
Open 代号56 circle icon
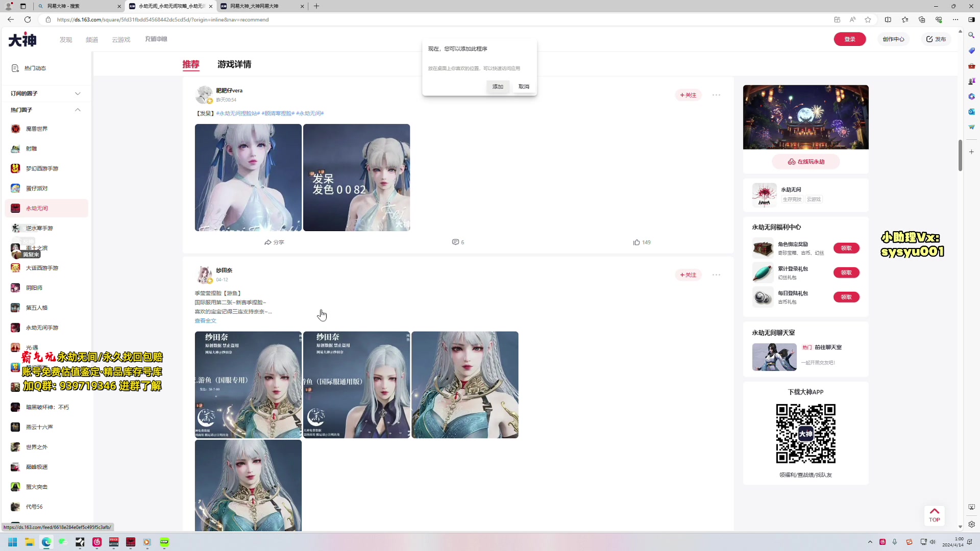point(15,507)
